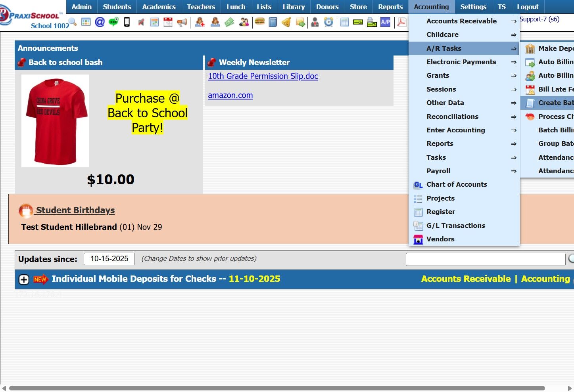Open the blue A/P icon

(x=386, y=22)
